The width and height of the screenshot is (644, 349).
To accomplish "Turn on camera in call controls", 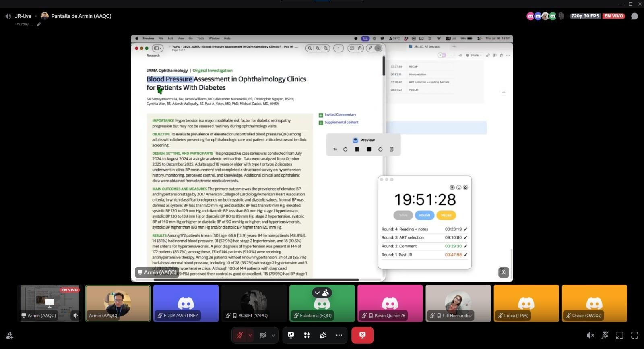I will pos(263,335).
